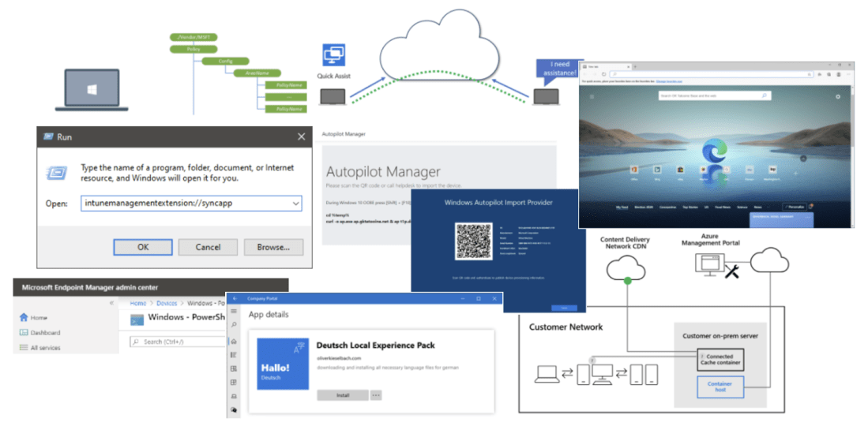This screenshot has width=868, height=430.
Task: Switch to the My Feed tab in Edge
Action: pyautogui.click(x=624, y=208)
